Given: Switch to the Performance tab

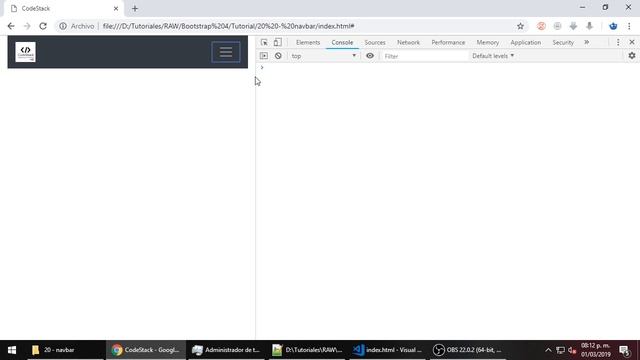Looking at the screenshot, I should [448, 42].
